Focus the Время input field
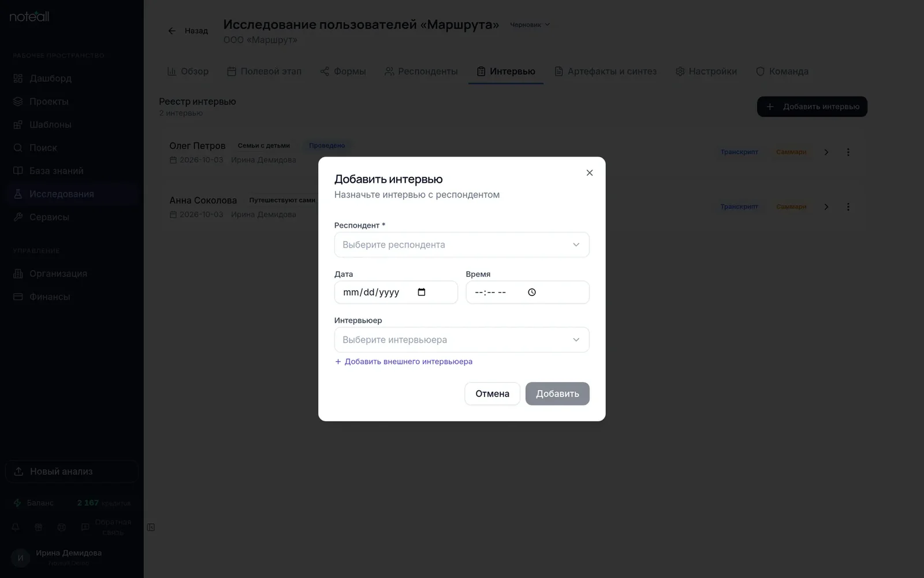Screen dimensions: 924x578 [x=528, y=292]
